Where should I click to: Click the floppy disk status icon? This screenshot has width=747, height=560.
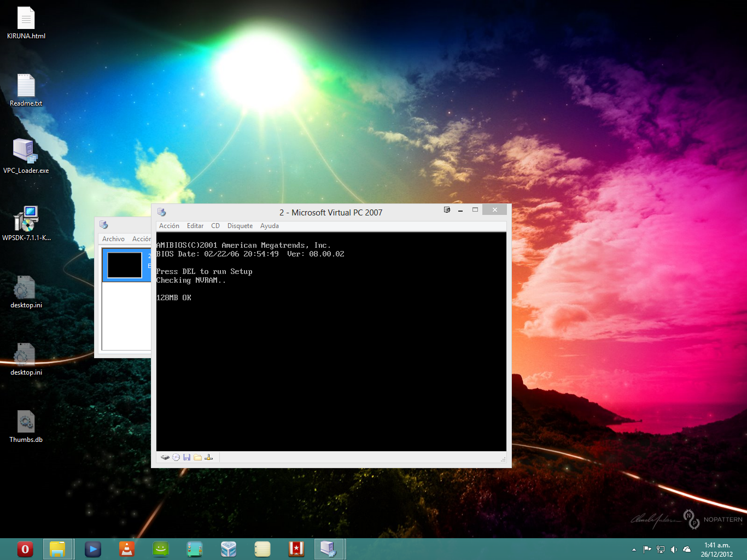click(x=186, y=457)
